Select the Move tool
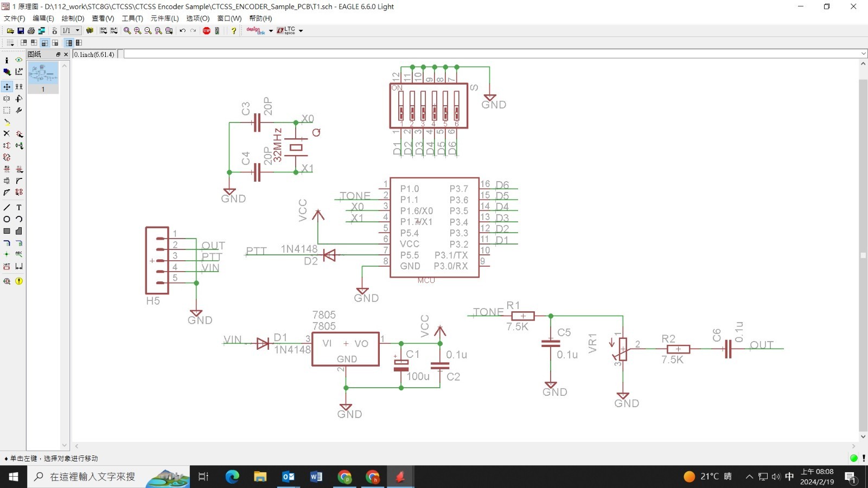This screenshot has height=488, width=868. (7, 86)
